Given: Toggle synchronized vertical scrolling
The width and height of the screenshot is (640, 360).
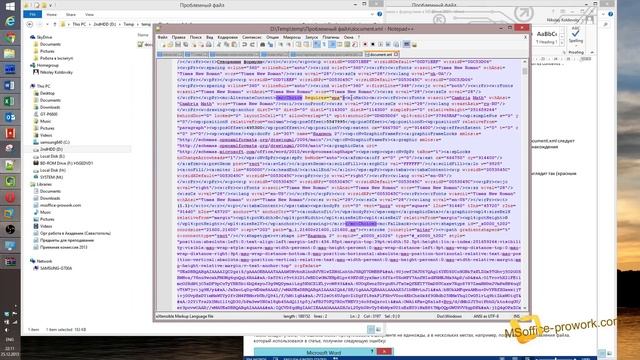Looking at the screenshot, I should click(298, 44).
